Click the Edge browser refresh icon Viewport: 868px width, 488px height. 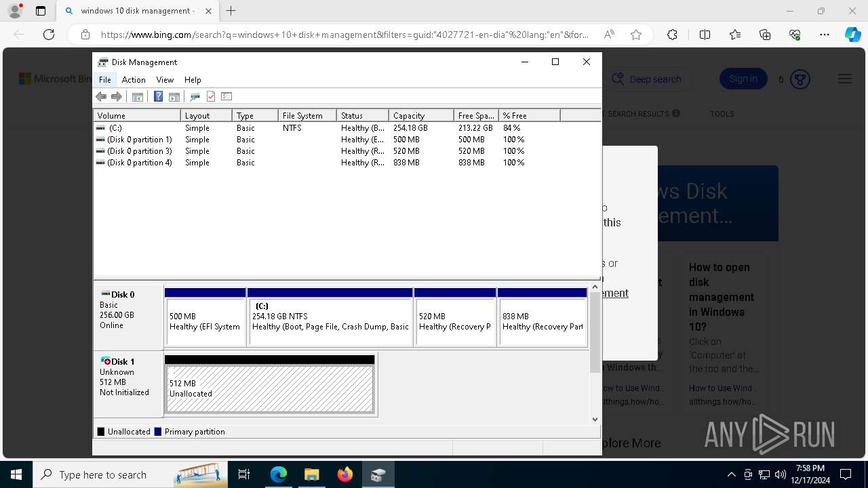click(49, 35)
